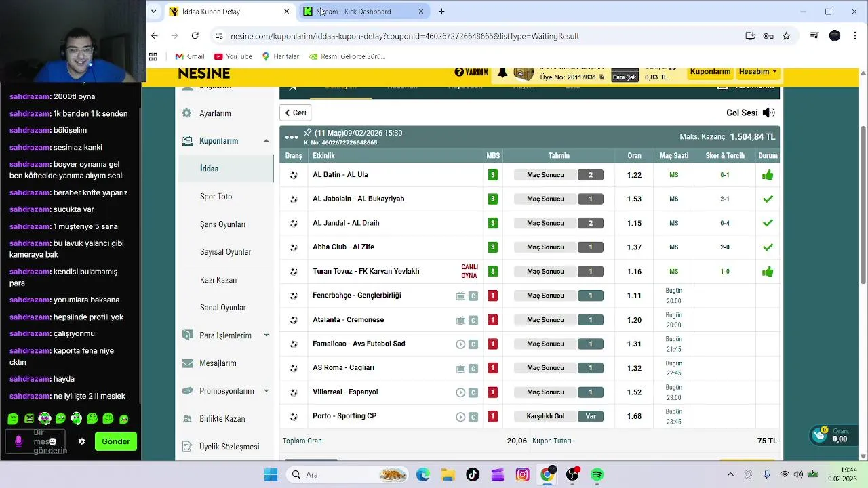Click CANLI OYNA on Turan Tovuz match
This screenshot has height=488, width=868.
click(x=469, y=271)
